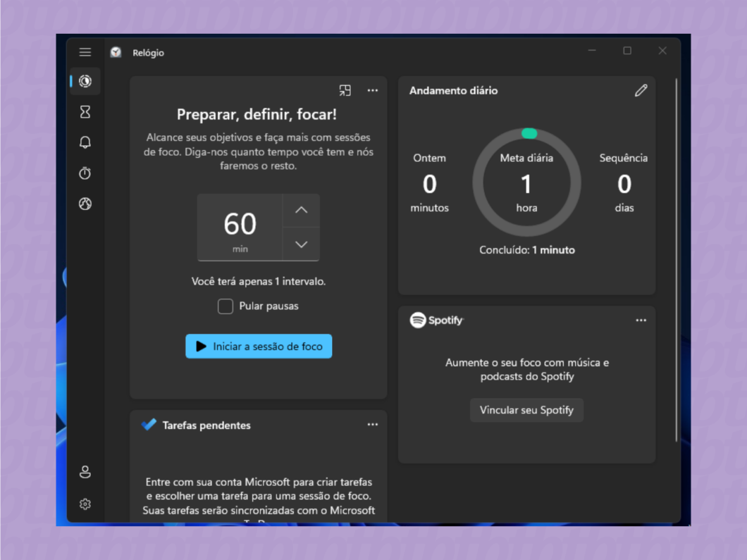Increase focus minutes with up arrow
Viewport: 747px width, 560px height.
(x=301, y=209)
